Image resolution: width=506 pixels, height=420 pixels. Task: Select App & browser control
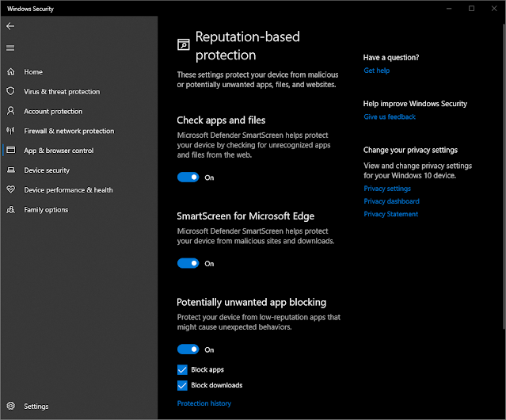[59, 151]
